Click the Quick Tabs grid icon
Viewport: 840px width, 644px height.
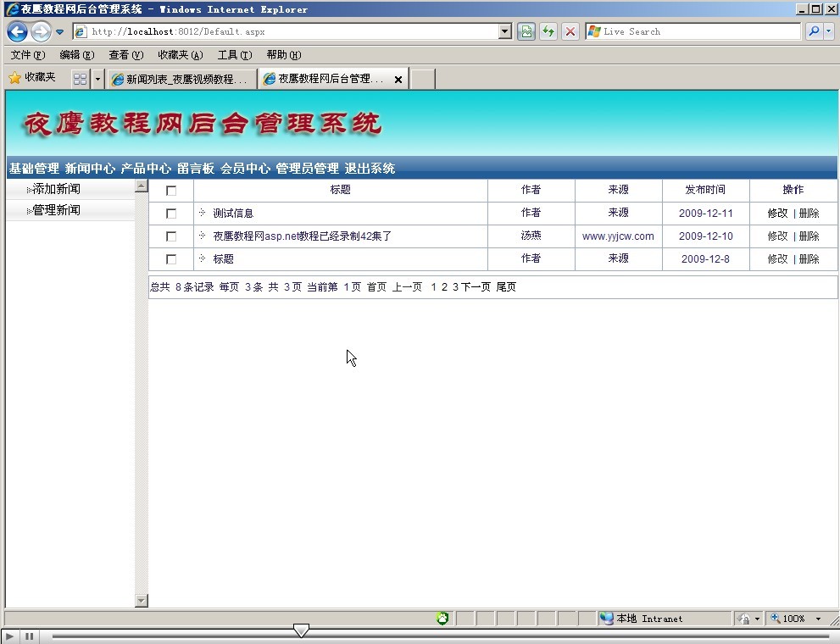pos(80,79)
